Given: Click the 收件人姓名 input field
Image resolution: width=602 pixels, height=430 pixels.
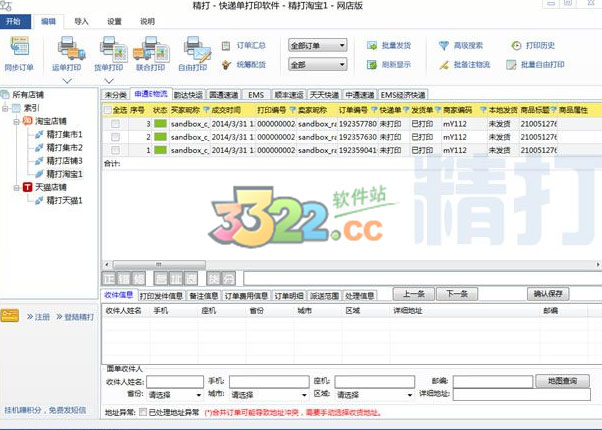Looking at the screenshot, I should click(175, 382).
